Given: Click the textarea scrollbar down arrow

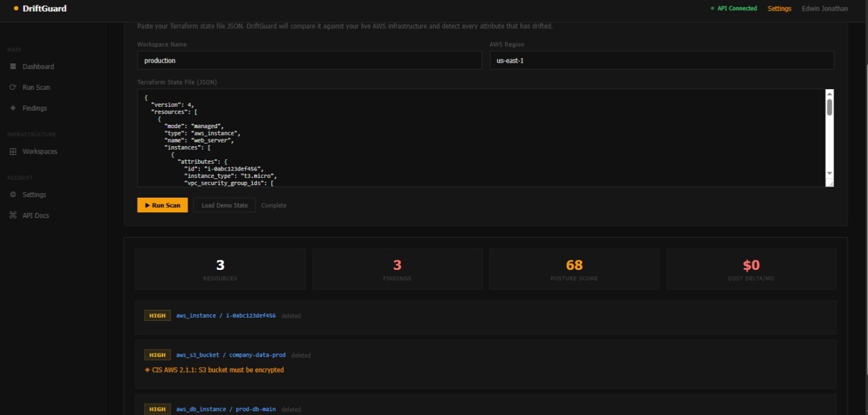Looking at the screenshot, I should click(x=830, y=173).
